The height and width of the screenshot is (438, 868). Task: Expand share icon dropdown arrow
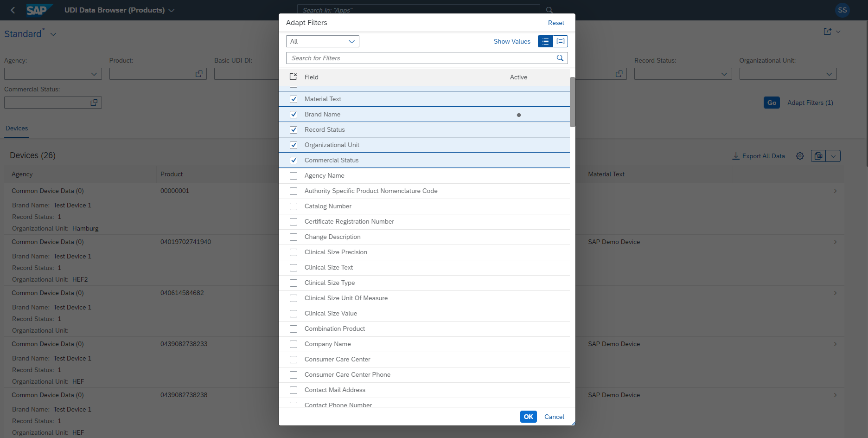pyautogui.click(x=838, y=32)
